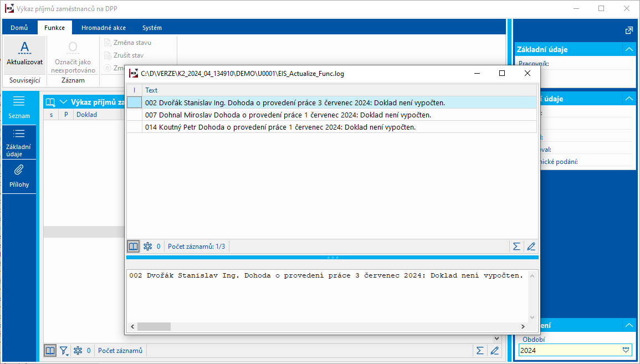This screenshot has height=364, width=640.
Task: Click Zrušit stav in the ribbon
Action: coord(124,55)
